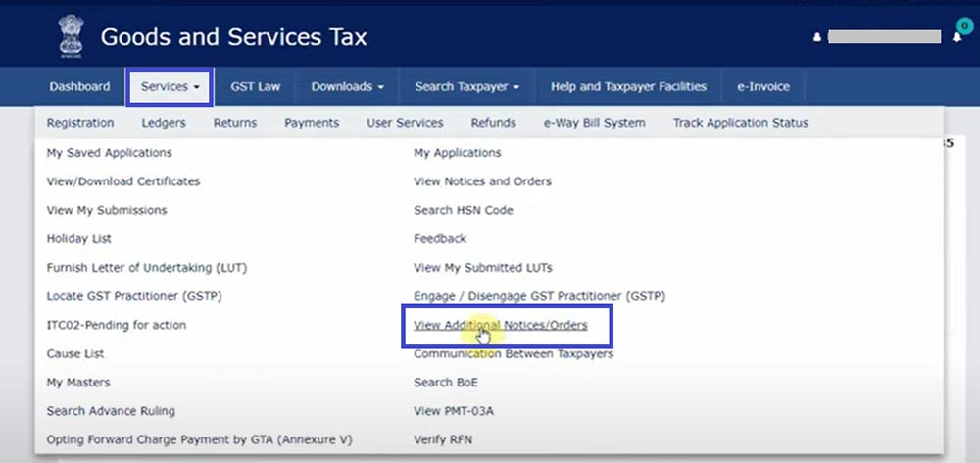Image resolution: width=980 pixels, height=463 pixels.
Task: Open the e-Way Bill System tab
Action: (594, 123)
